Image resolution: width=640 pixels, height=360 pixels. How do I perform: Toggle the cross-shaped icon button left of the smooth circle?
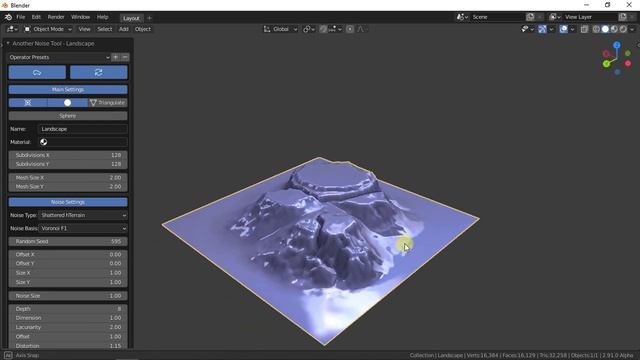[x=28, y=103]
